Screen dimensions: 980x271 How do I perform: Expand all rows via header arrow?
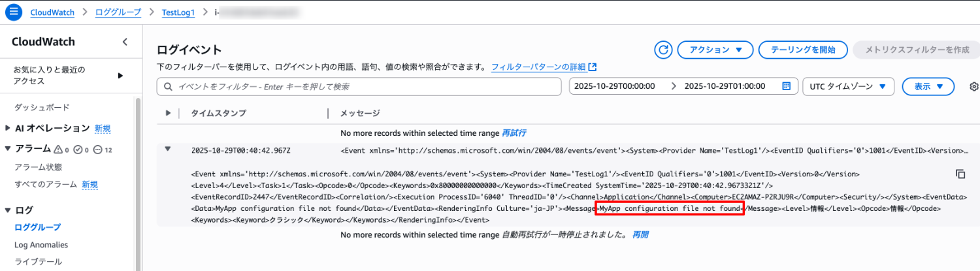pyautogui.click(x=168, y=113)
